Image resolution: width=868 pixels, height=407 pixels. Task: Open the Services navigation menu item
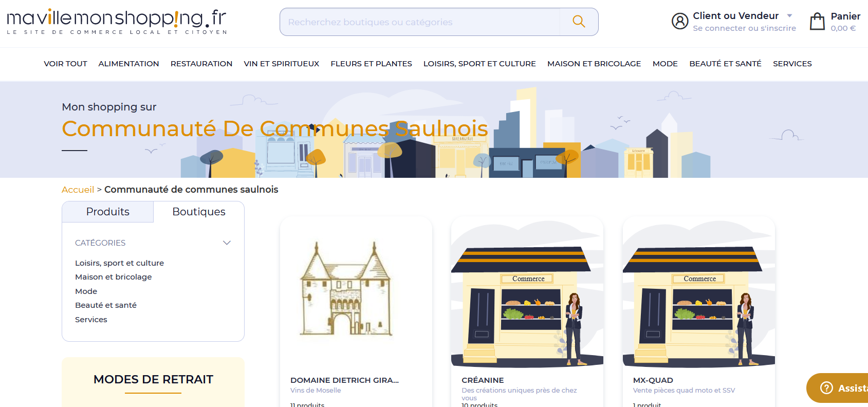point(792,64)
